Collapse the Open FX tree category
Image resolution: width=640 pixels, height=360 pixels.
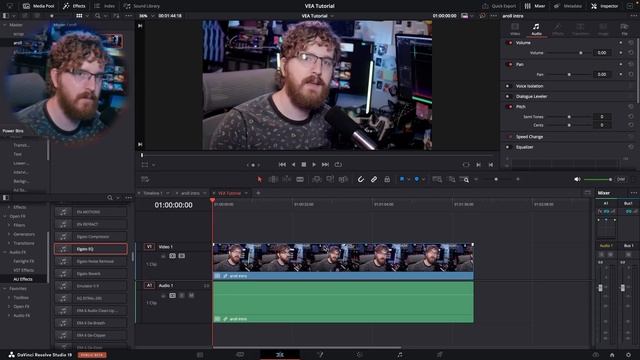[x=5, y=216]
